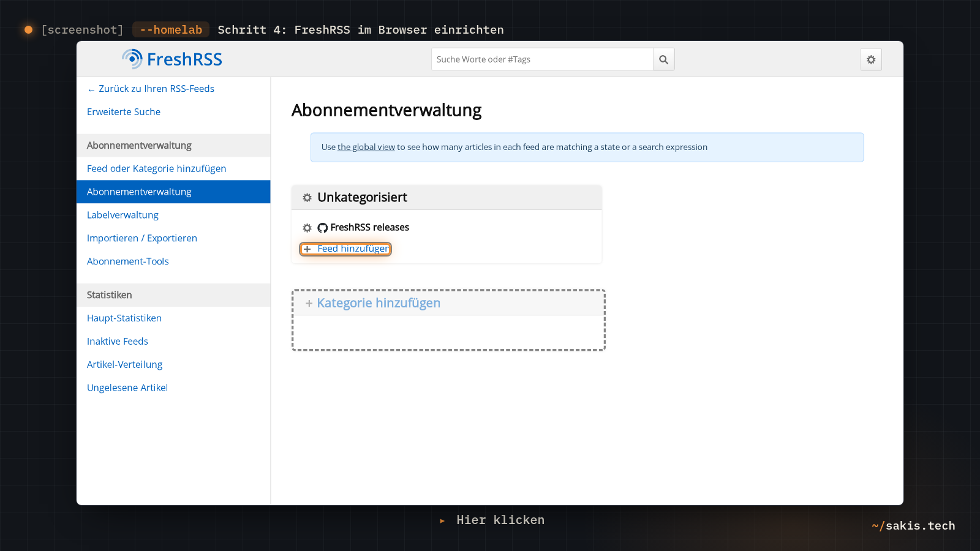
Task: Open Erweiterte Suche
Action: [x=124, y=112]
